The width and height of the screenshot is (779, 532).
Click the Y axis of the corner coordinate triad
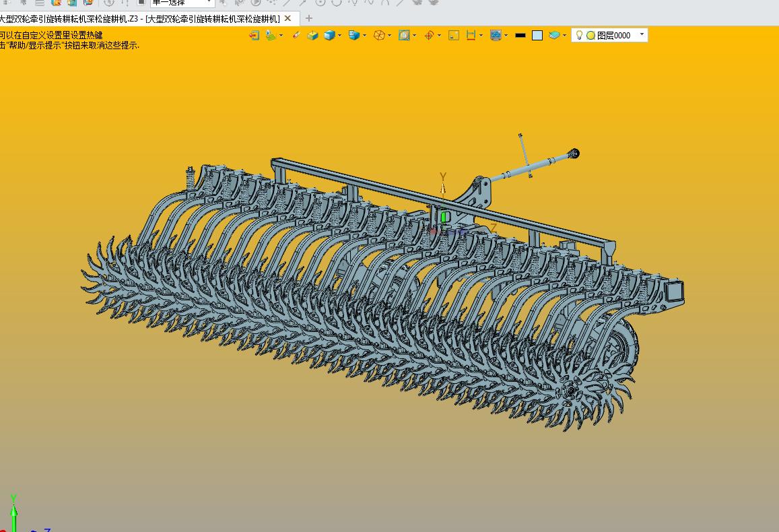[13, 512]
